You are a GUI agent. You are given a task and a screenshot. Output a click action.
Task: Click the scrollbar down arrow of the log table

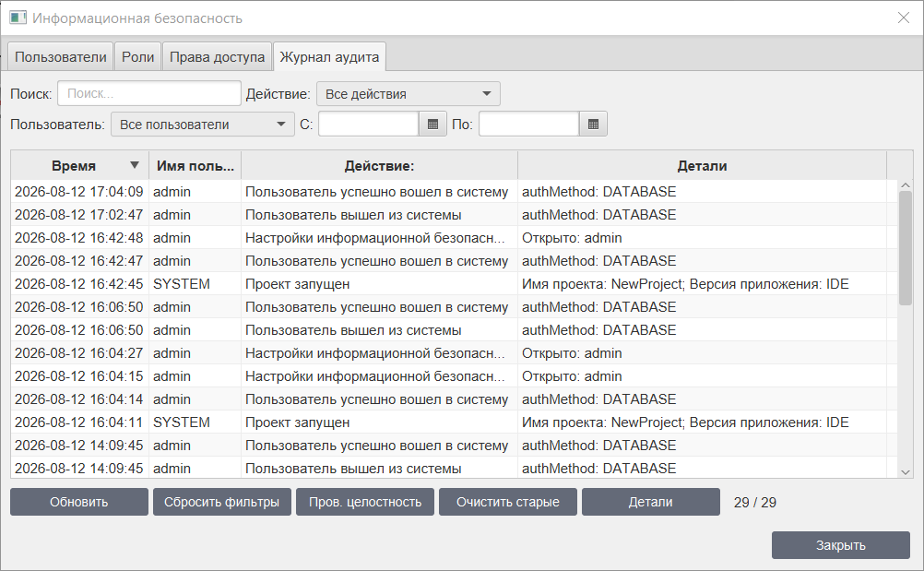[906, 472]
